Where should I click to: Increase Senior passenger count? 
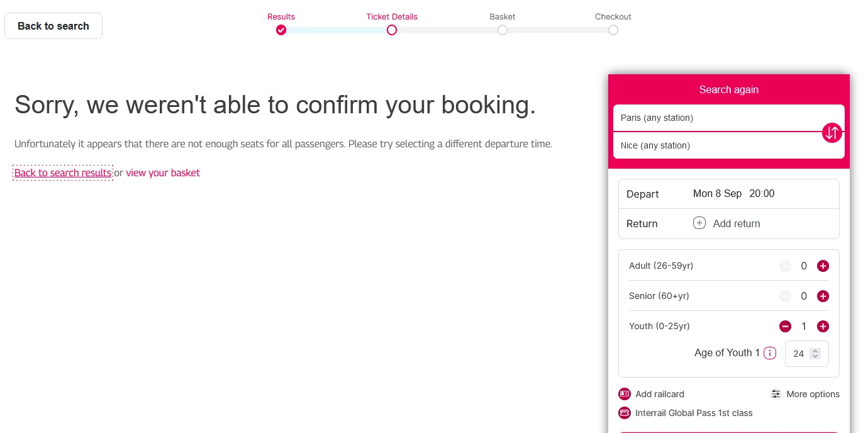tap(823, 296)
